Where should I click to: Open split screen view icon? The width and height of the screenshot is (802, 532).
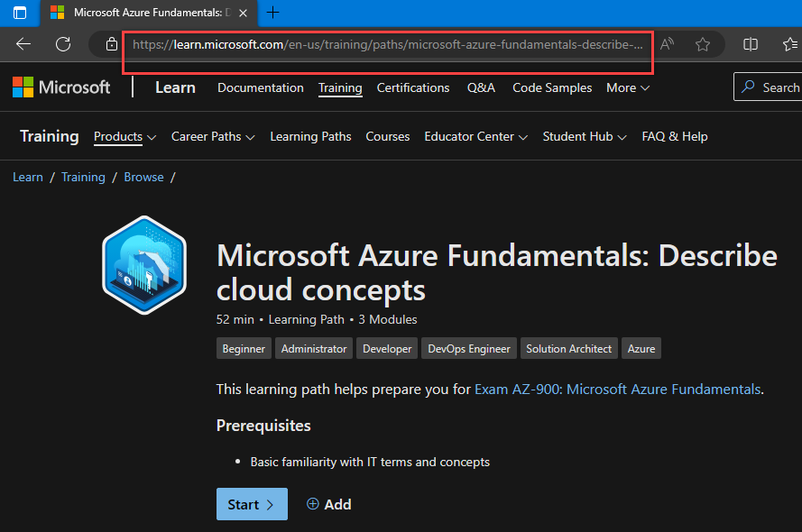(x=750, y=44)
